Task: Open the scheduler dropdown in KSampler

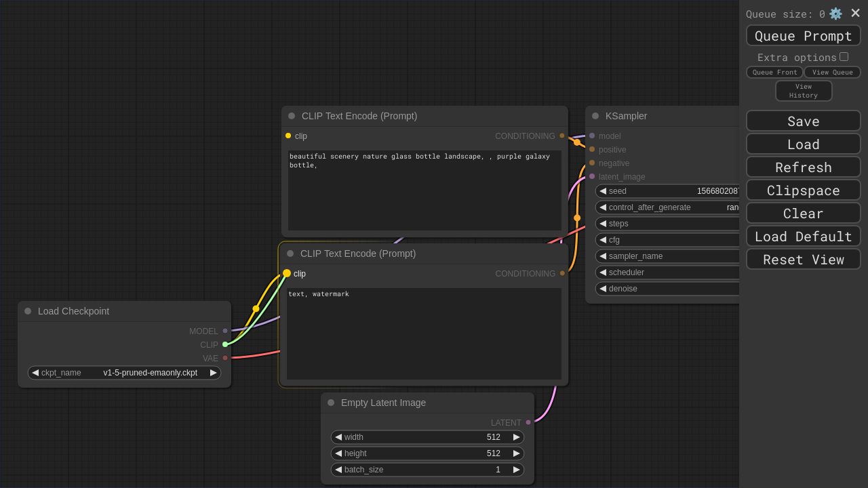Action: 668,272
